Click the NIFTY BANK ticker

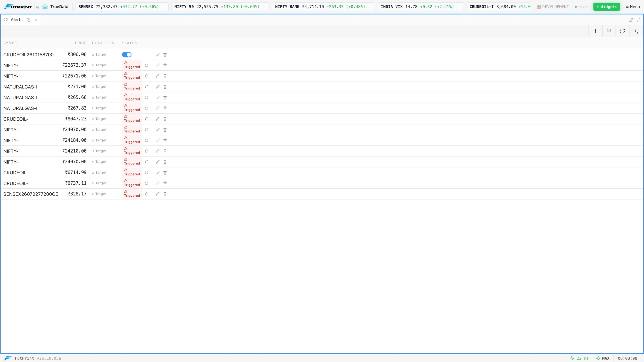click(323, 7)
